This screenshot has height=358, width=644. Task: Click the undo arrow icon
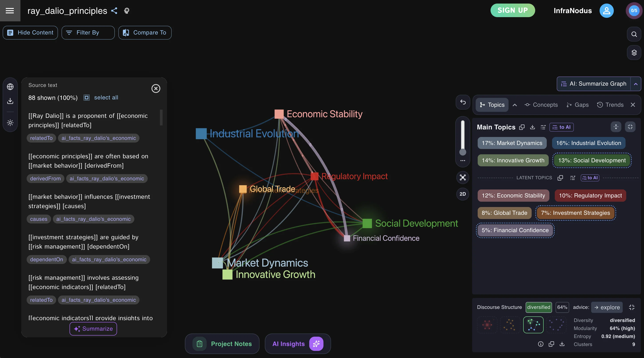pos(463,102)
